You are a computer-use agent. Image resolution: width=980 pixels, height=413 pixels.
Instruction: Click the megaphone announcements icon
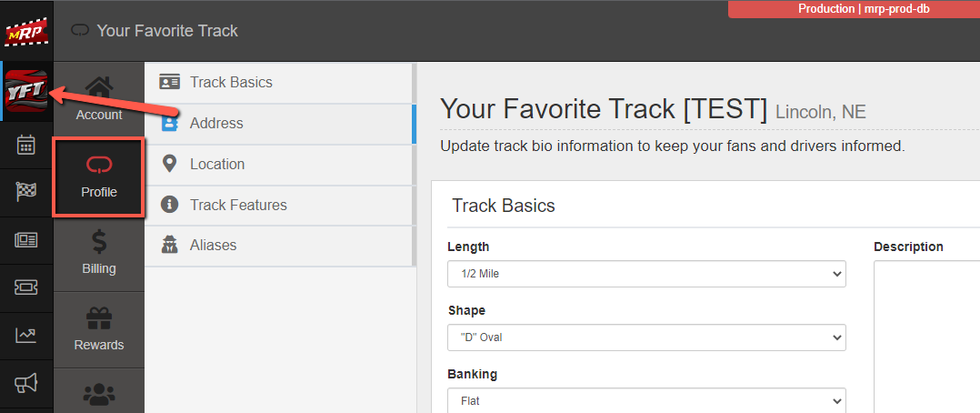[26, 384]
